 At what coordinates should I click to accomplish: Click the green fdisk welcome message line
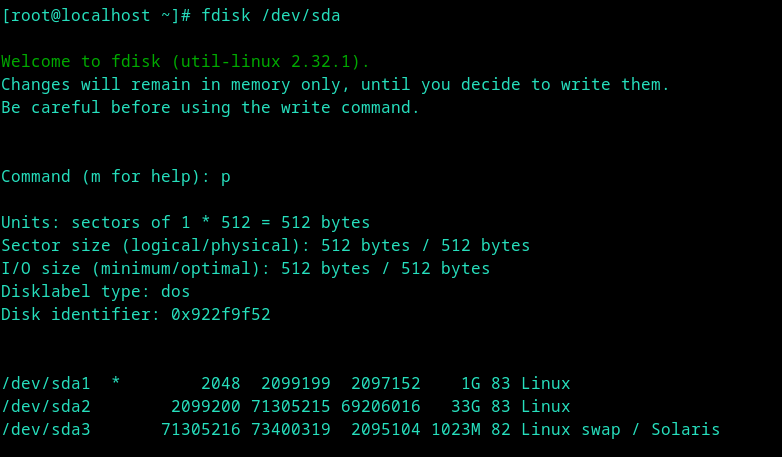(x=185, y=61)
